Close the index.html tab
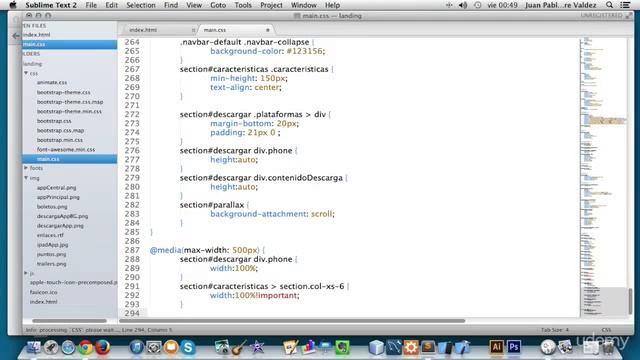The image size is (640, 360). point(193,30)
